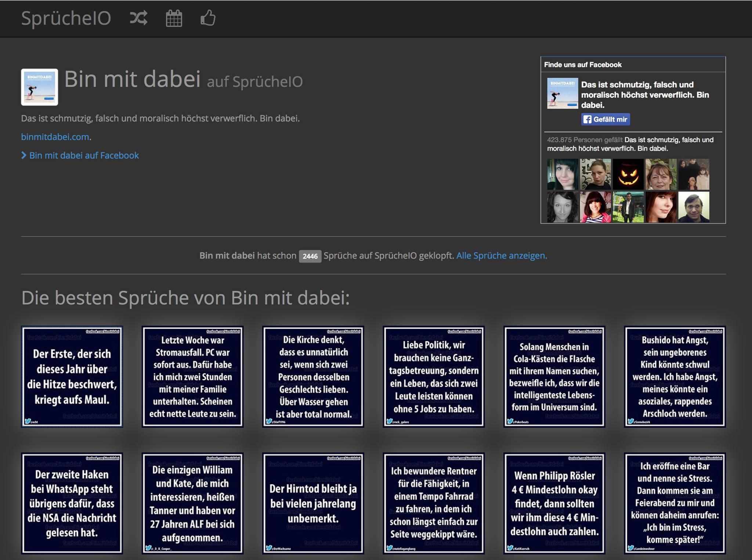Screen dimensions: 752x560
Task: Click the SprücheIO logo text
Action: (x=66, y=18)
